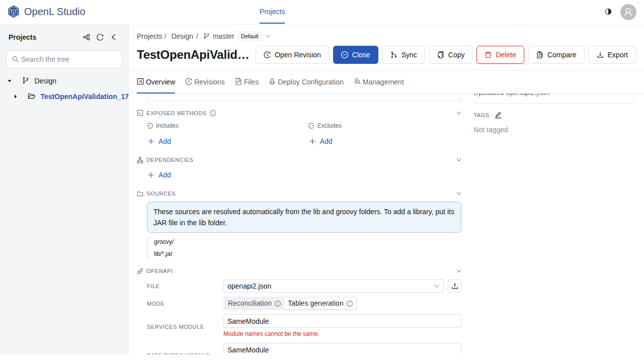Open the Files tab
The height and width of the screenshot is (362, 644).
click(x=247, y=82)
